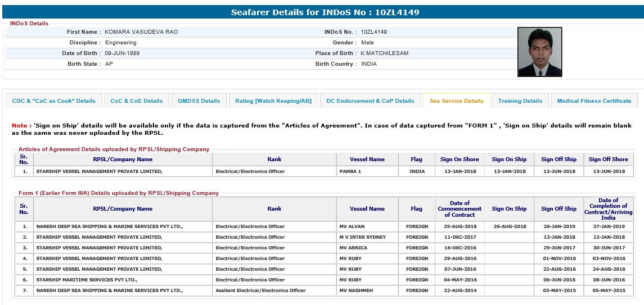Switch to CoC & CoE Details tab
644x305 pixels.
[137, 101]
